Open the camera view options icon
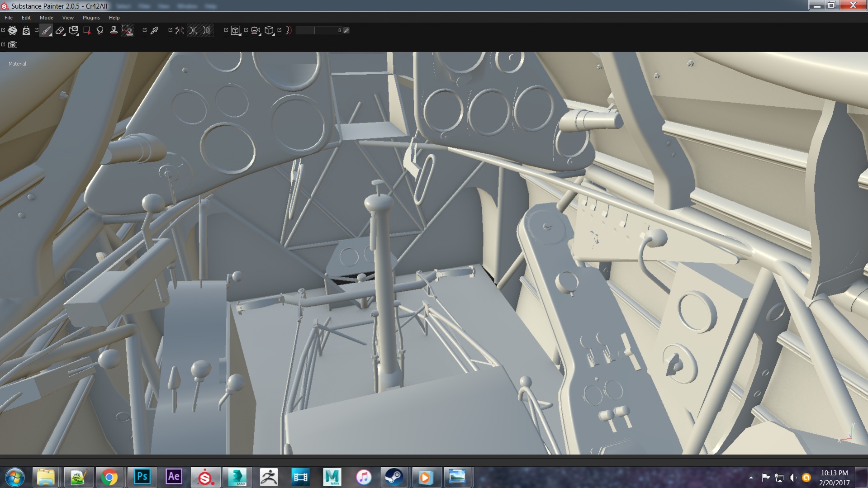This screenshot has width=868, height=488. (x=256, y=30)
